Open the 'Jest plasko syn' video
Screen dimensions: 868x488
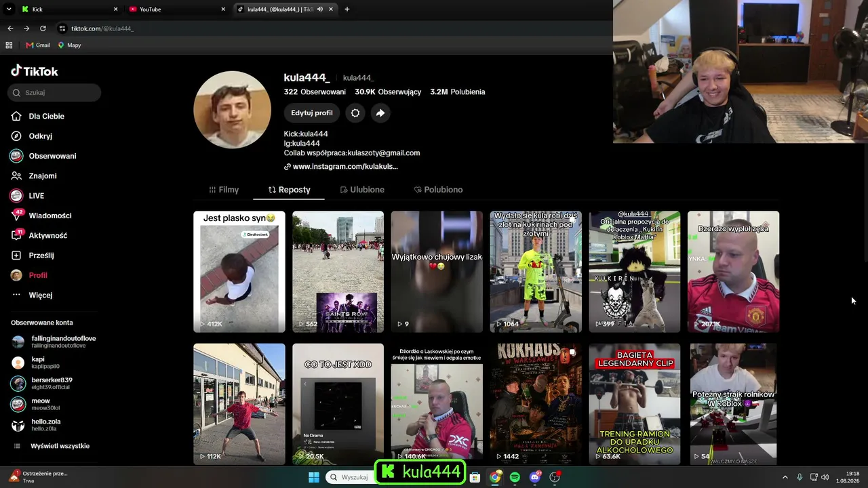[x=239, y=272]
